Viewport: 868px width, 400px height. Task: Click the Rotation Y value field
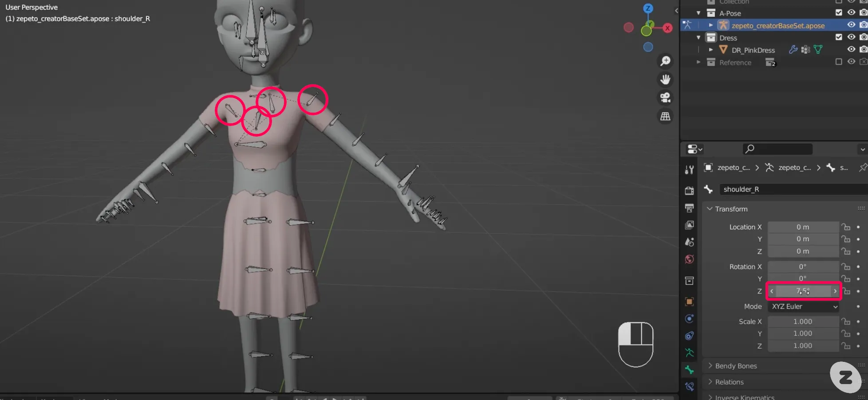[x=803, y=279]
